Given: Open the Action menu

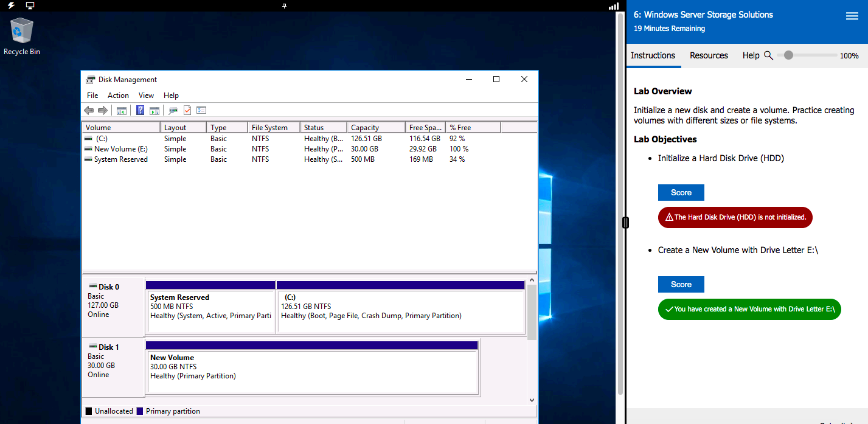Looking at the screenshot, I should tap(118, 96).
